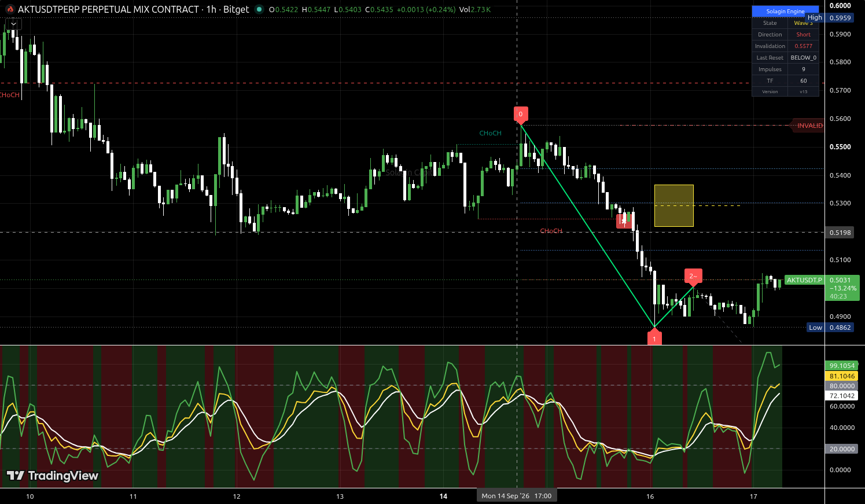Click the 40:23 bar countdown
The image size is (865, 504).
(838, 296)
